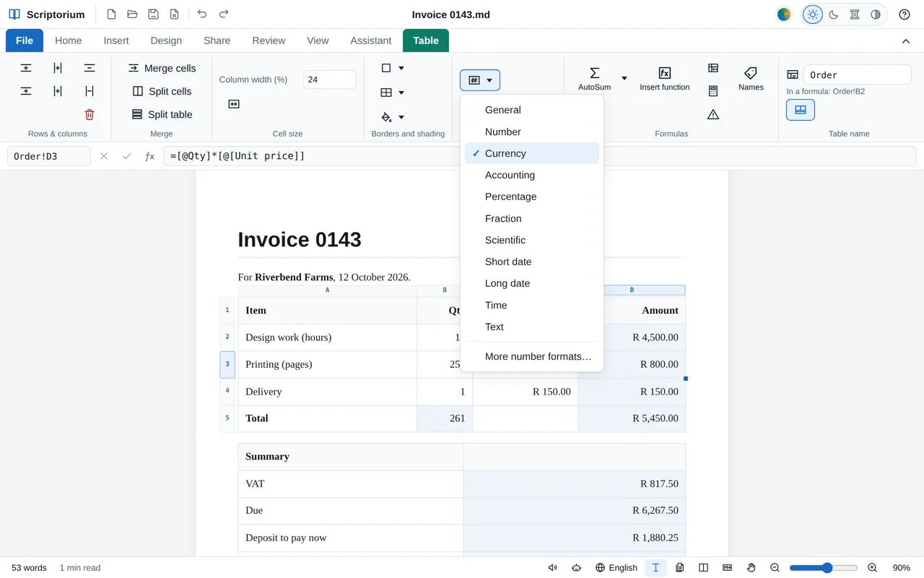Click the warning triangle icon in Formulas
Screen dimensions: 924x578
[x=713, y=114]
